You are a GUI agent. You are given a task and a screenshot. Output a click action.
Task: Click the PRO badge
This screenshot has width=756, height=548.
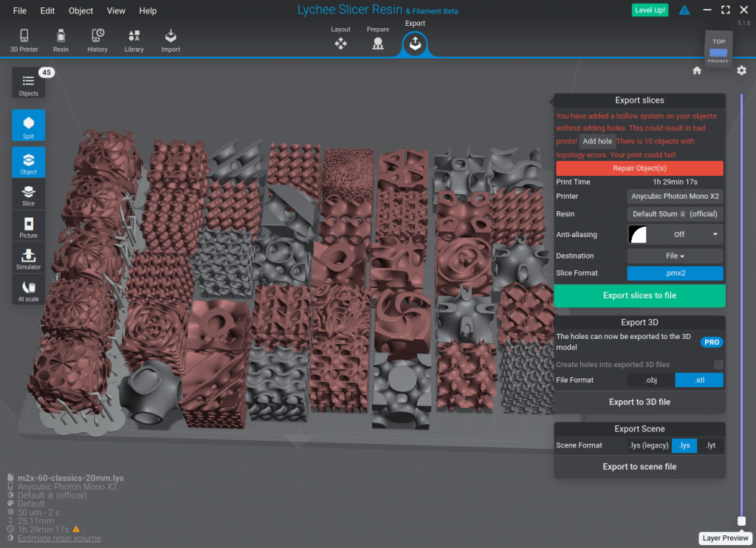712,342
